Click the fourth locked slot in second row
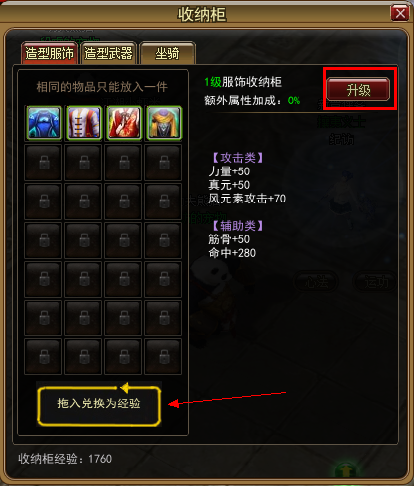The width and height of the screenshot is (414, 486). point(163,162)
